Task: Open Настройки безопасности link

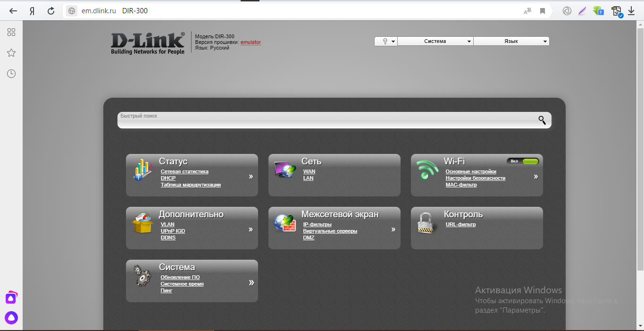Action: pyautogui.click(x=476, y=178)
